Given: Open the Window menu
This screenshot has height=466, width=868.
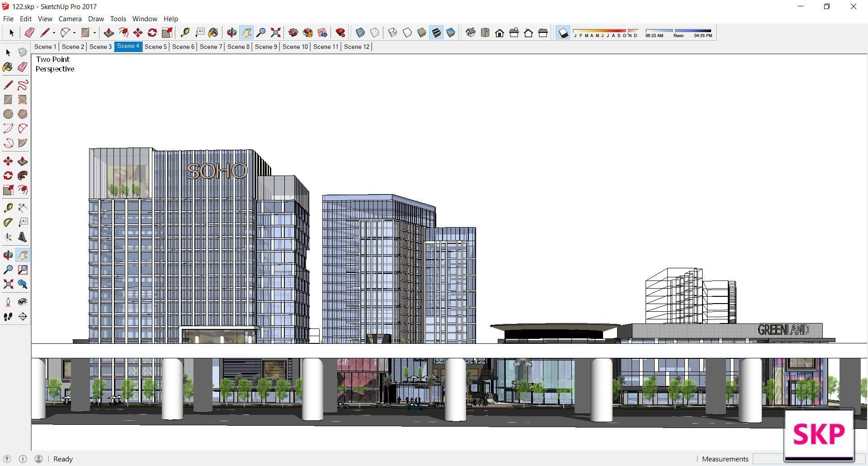Looking at the screenshot, I should (x=145, y=19).
